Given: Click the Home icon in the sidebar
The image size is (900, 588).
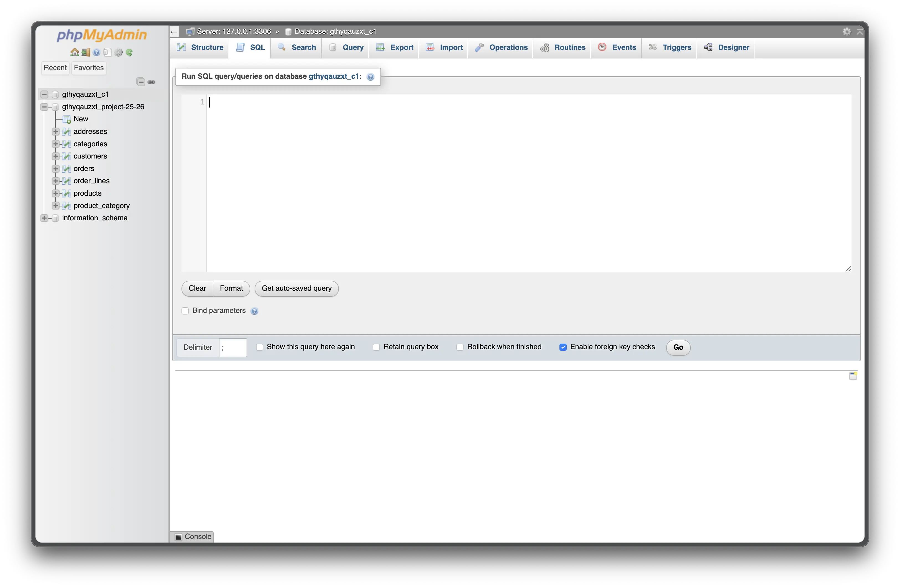Looking at the screenshot, I should 75,52.
